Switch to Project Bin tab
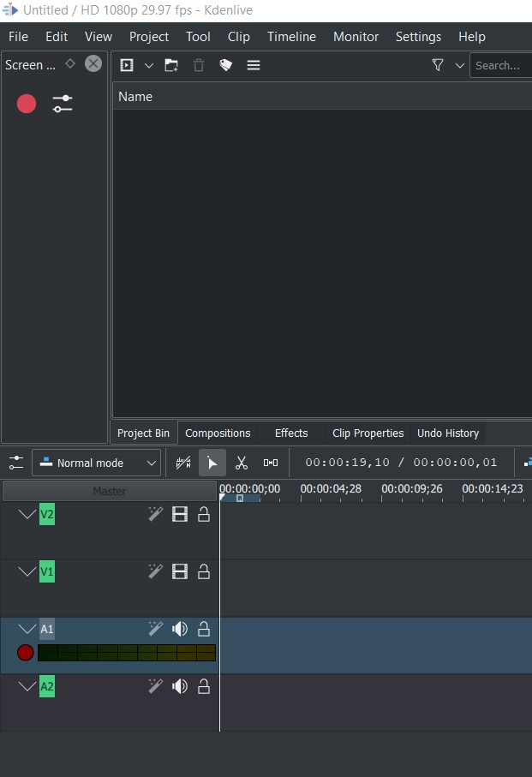The image size is (532, 777). click(143, 433)
